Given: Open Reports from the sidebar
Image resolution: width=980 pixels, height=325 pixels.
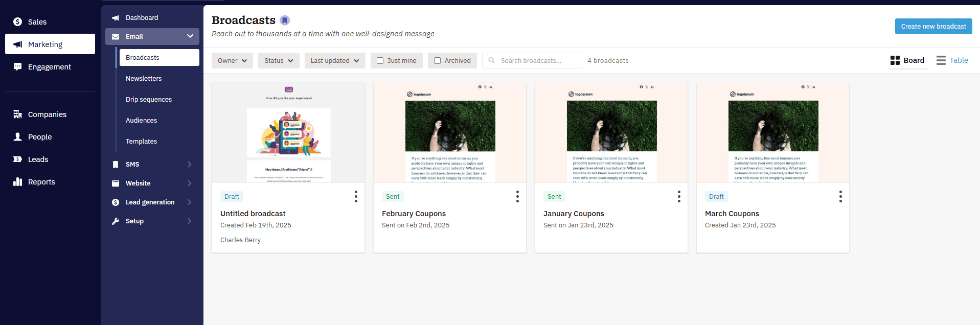Looking at the screenshot, I should pyautogui.click(x=41, y=182).
